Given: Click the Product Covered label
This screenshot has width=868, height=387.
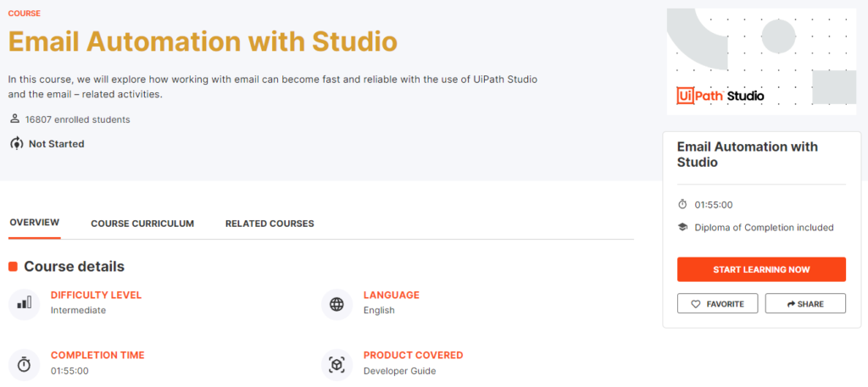Looking at the screenshot, I should [414, 355].
